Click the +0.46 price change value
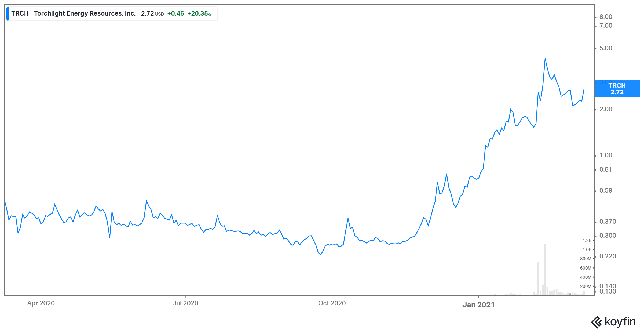644x333 pixels. [x=175, y=13]
